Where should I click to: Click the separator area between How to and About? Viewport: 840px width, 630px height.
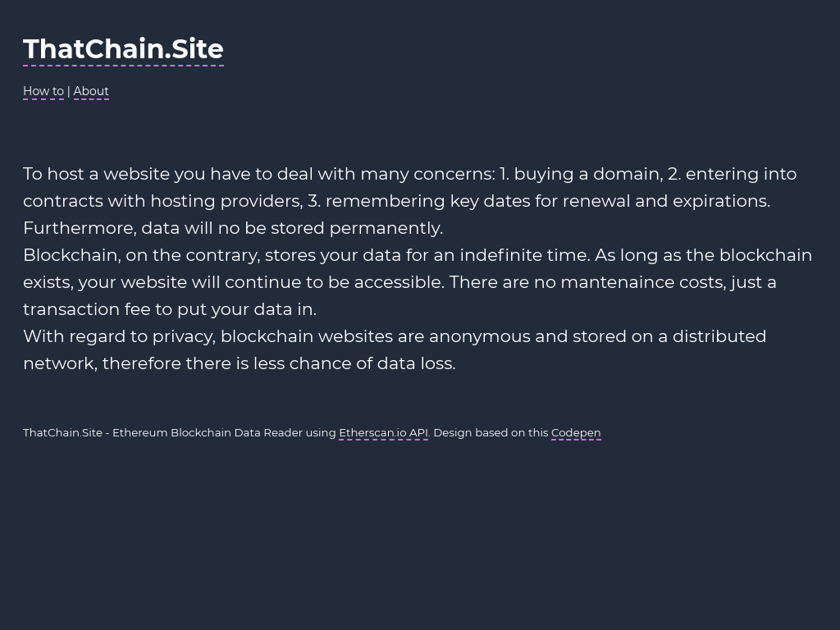point(69,91)
